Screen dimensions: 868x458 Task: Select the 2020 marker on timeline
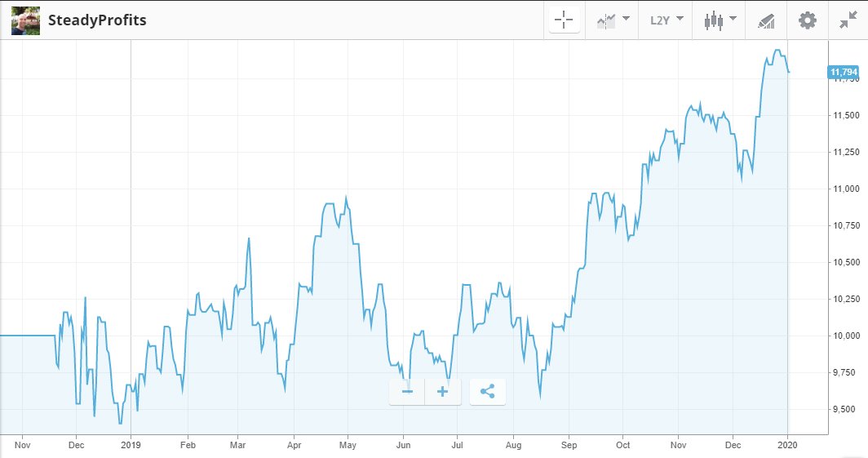point(787,445)
